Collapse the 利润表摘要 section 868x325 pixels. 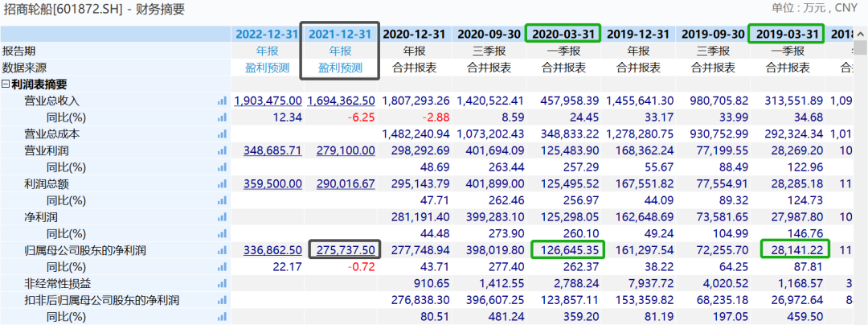tap(6, 84)
